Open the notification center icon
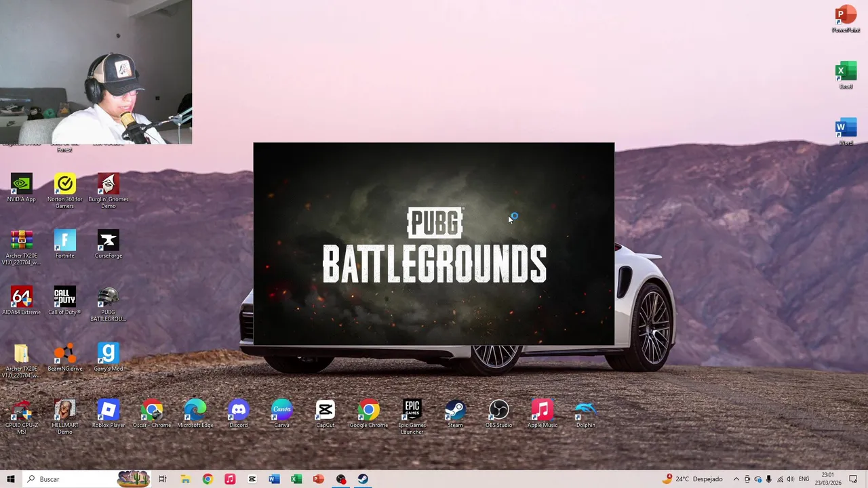Viewport: 868px width, 488px height. pos(854,479)
